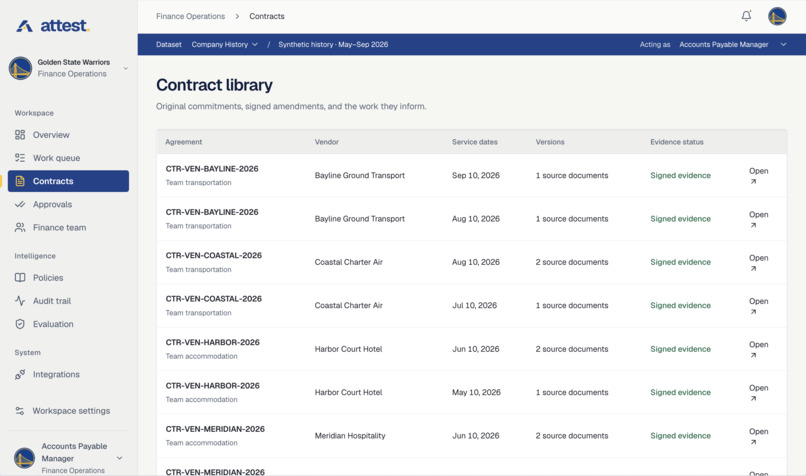Open the user avatar in top bar

(777, 16)
